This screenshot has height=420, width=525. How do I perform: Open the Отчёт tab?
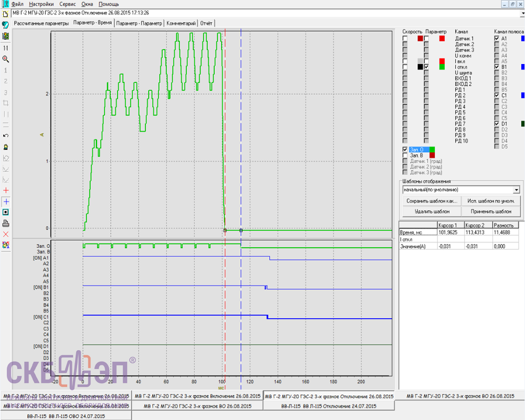pyautogui.click(x=206, y=24)
